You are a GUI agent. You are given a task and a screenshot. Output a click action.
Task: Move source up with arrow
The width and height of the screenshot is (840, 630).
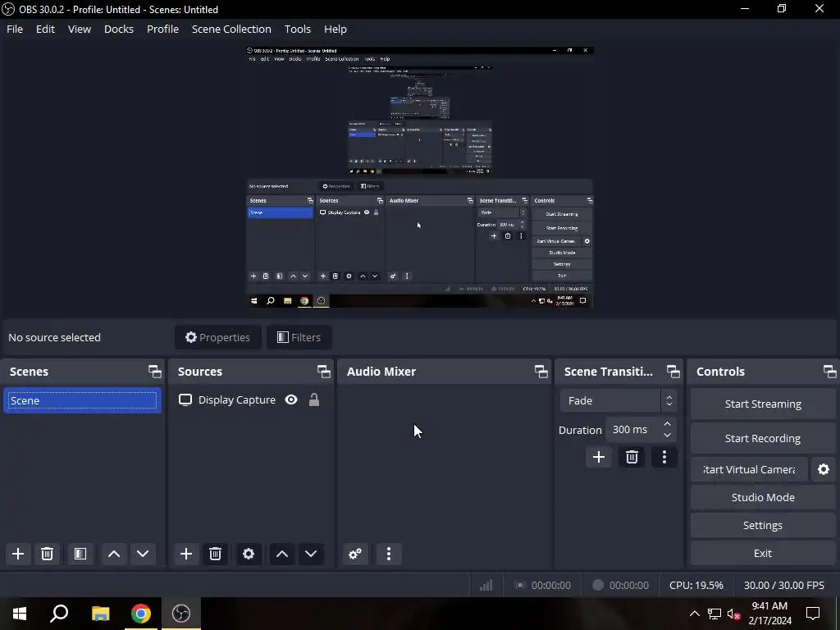point(282,554)
